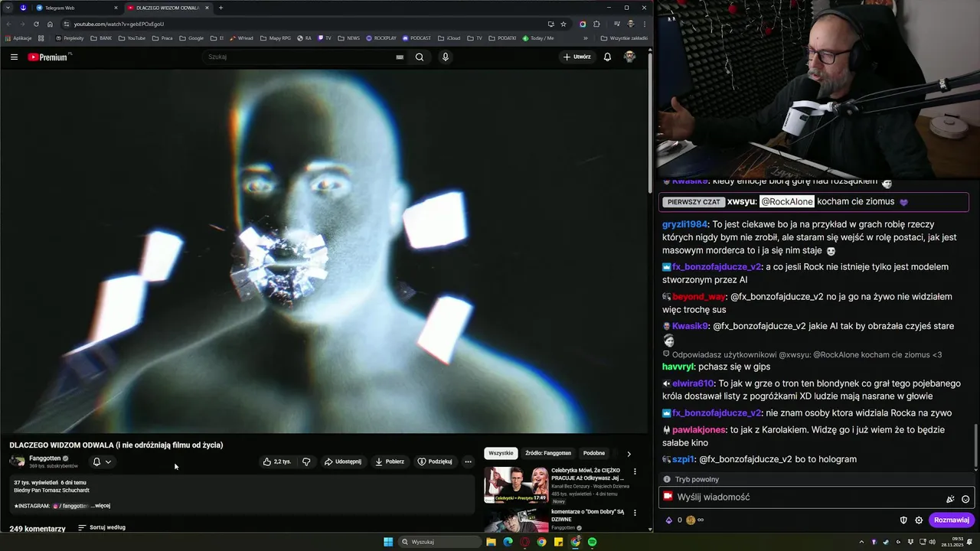This screenshot has height=551, width=980.
Task: Open the Celebrytka Mówi video thumbnail
Action: point(516,485)
